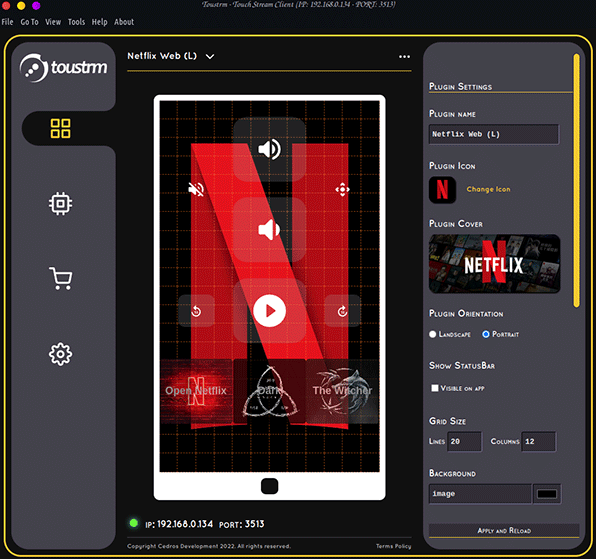Select the volume up button on canvas

269,149
